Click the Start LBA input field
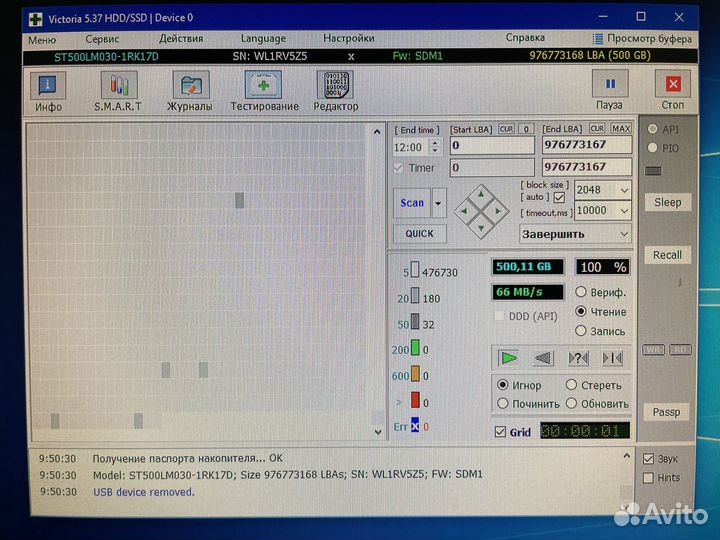 [491, 145]
